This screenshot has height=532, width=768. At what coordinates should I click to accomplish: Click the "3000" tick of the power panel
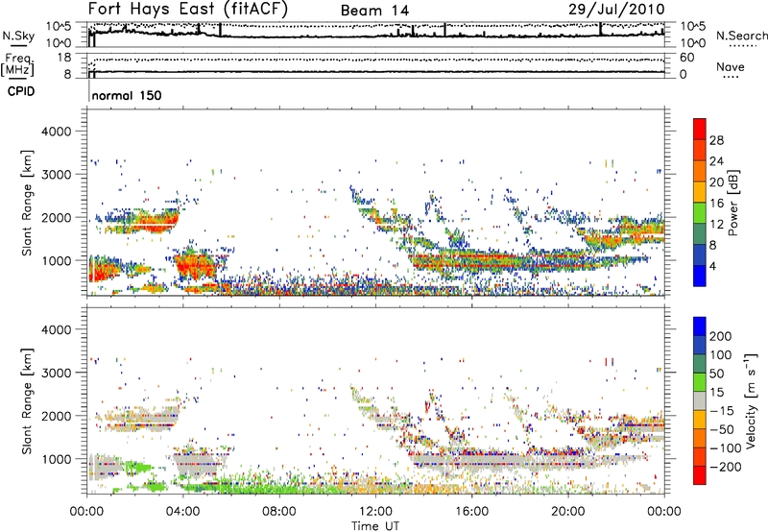point(56,175)
